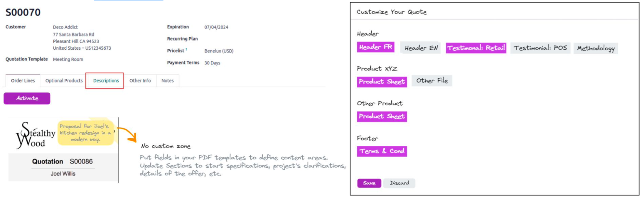Select the Methodology header option
Screen dimensions: 644x201
(595, 48)
